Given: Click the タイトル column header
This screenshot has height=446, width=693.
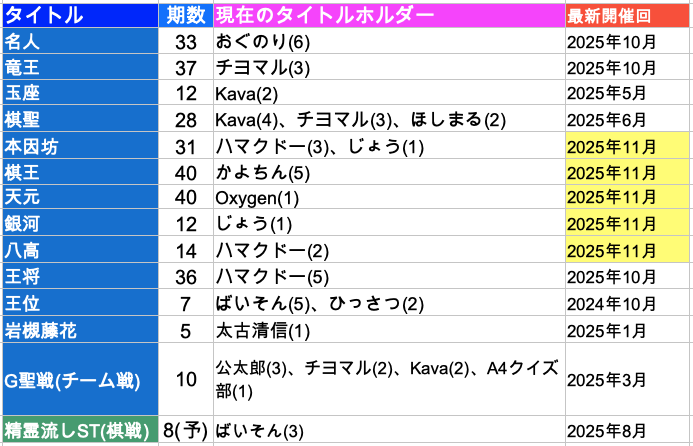Looking at the screenshot, I should pos(80,15).
